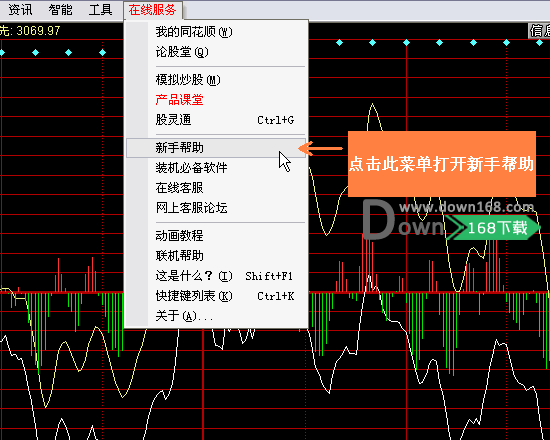
Task: Open 网上客服论坛 entry
Action: coord(216,208)
